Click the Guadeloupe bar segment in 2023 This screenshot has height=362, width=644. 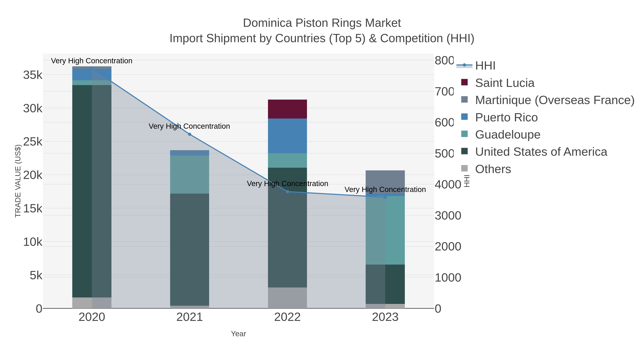click(385, 230)
